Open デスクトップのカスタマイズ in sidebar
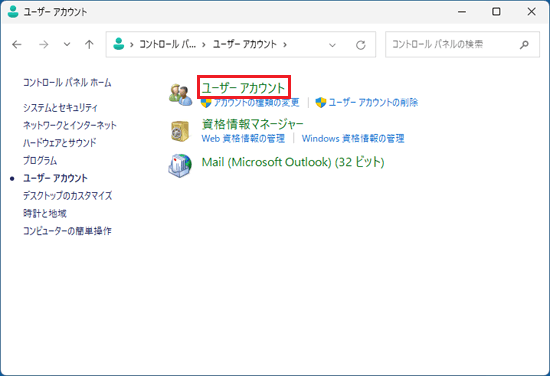The height and width of the screenshot is (376, 550). tap(67, 196)
